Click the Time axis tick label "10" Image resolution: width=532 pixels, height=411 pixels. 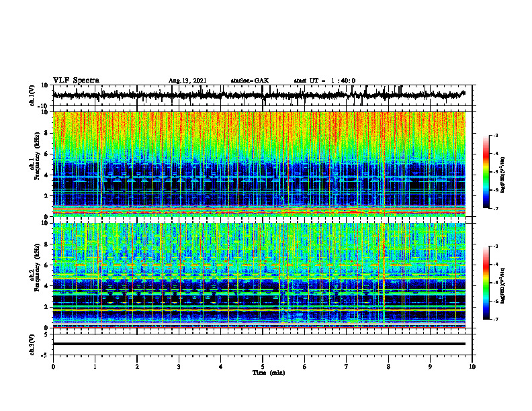tap(472, 367)
